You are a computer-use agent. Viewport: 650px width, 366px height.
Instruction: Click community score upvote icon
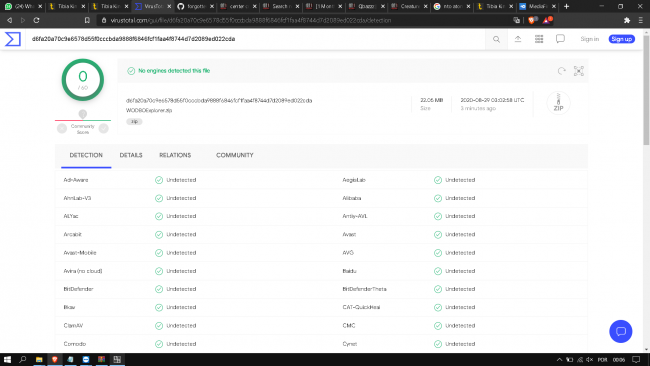(x=104, y=128)
